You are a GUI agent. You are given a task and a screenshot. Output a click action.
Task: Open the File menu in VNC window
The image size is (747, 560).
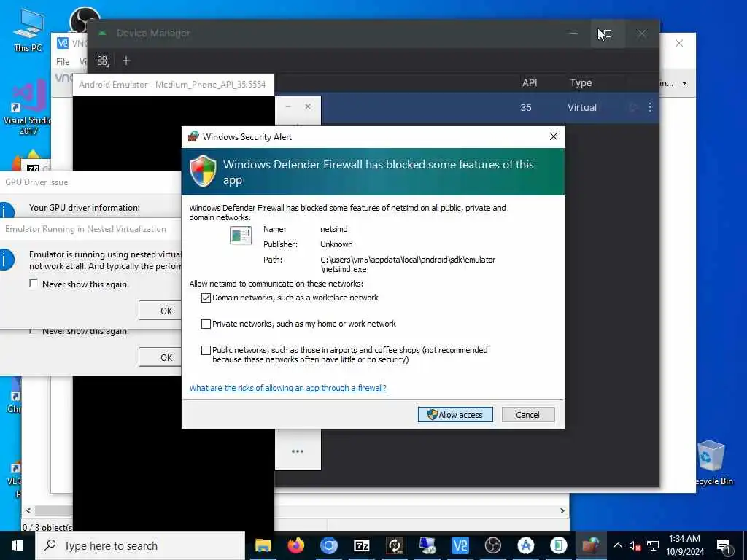click(x=63, y=62)
